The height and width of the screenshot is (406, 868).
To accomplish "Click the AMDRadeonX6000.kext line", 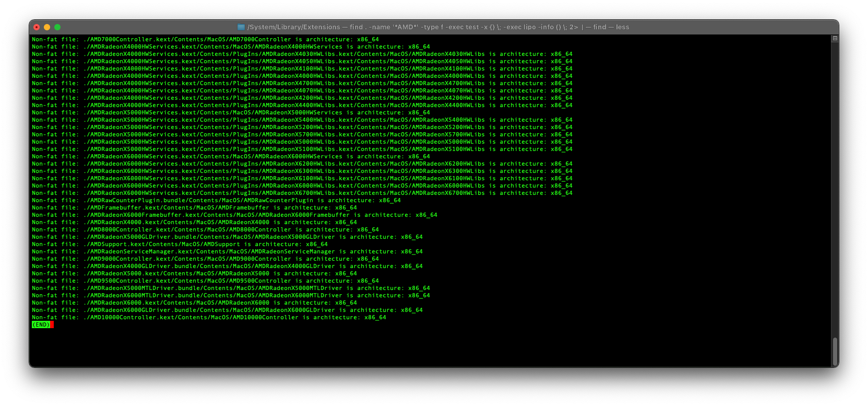I will coord(194,303).
